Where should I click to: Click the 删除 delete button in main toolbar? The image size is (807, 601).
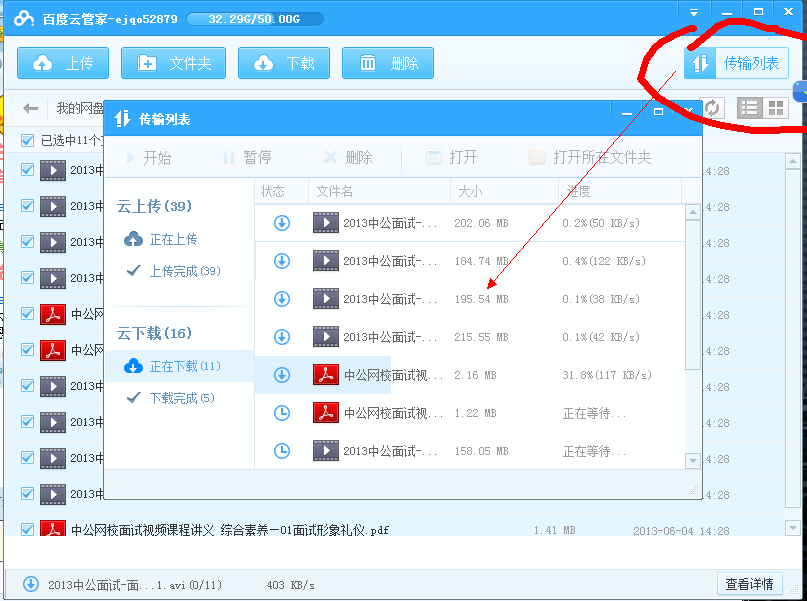click(x=388, y=63)
